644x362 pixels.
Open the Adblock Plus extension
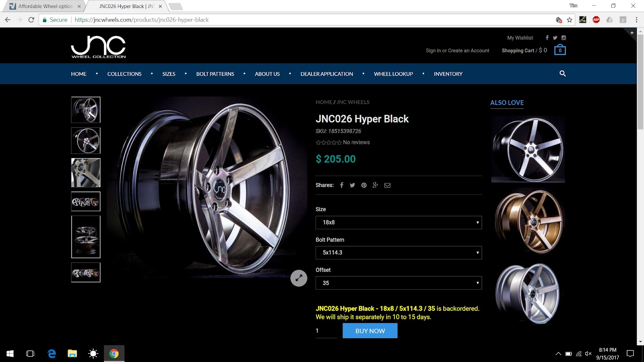[596, 20]
